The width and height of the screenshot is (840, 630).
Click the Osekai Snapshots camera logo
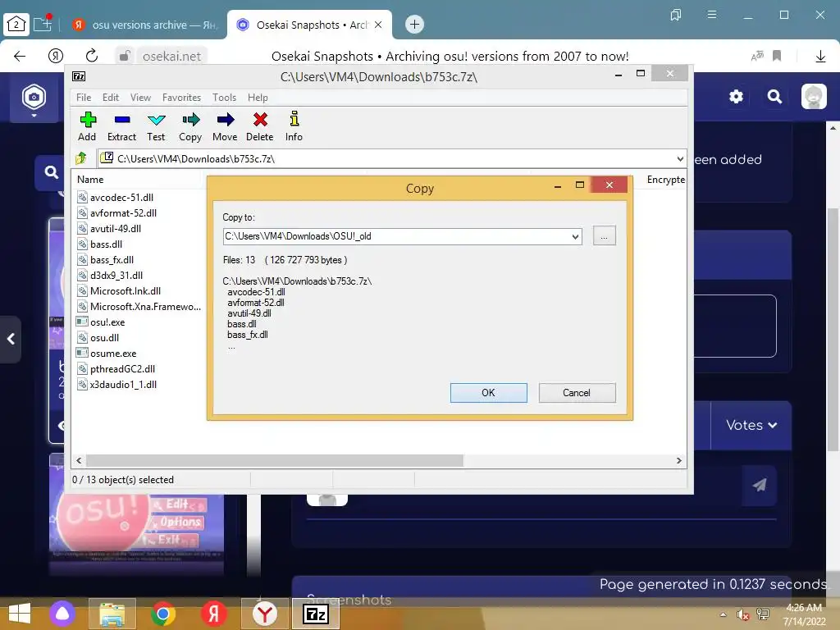pos(34,98)
